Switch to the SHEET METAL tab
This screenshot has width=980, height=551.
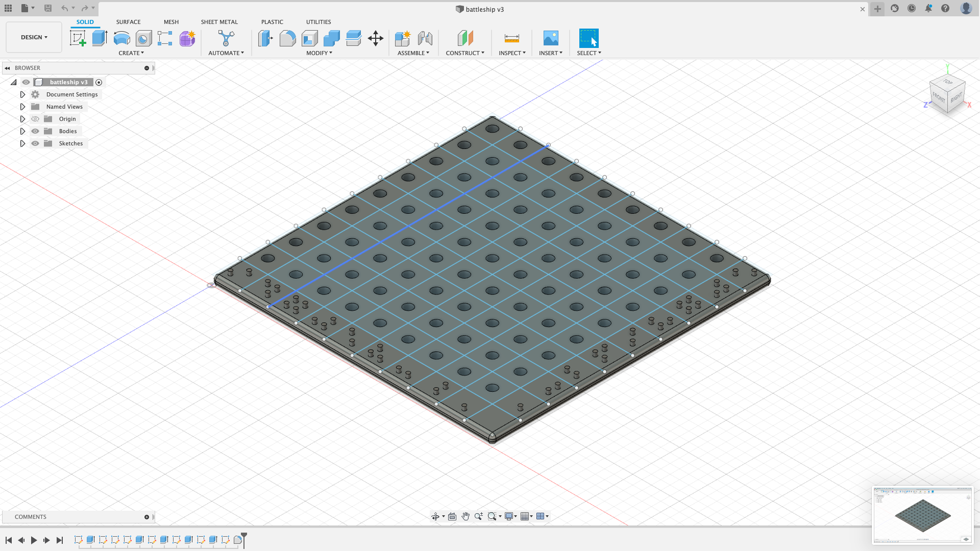pyautogui.click(x=219, y=22)
